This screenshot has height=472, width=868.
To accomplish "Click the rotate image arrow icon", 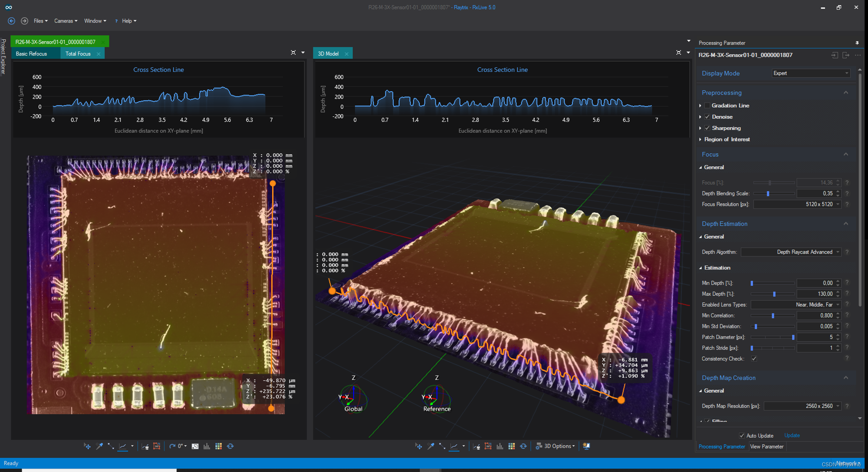I will [x=172, y=446].
